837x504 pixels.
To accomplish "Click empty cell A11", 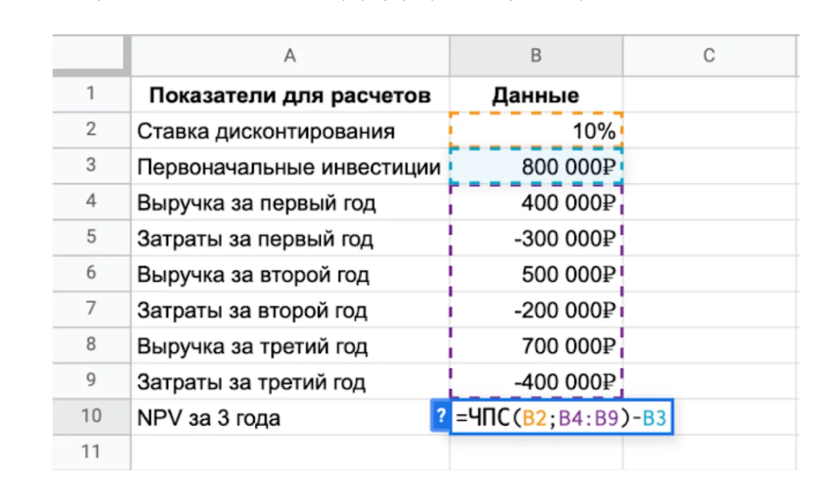I will click(x=290, y=453).
